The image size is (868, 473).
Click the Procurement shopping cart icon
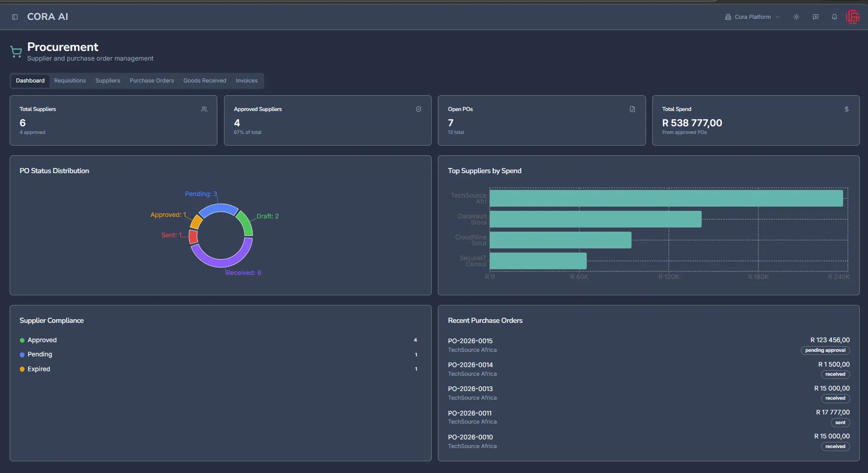[16, 51]
